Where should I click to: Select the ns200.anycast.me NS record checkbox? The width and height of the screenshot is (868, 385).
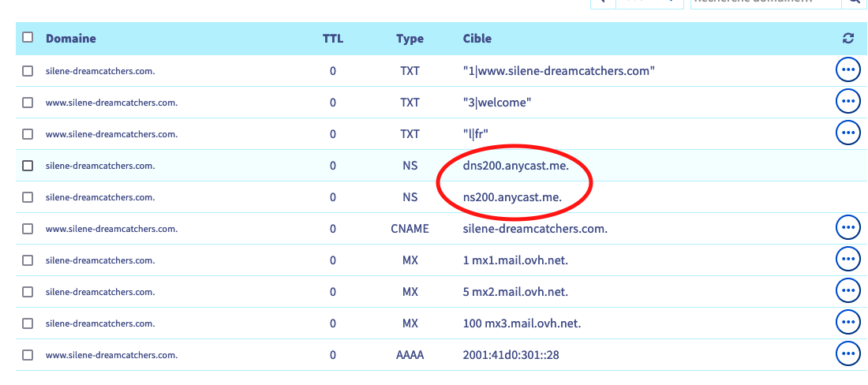28,197
